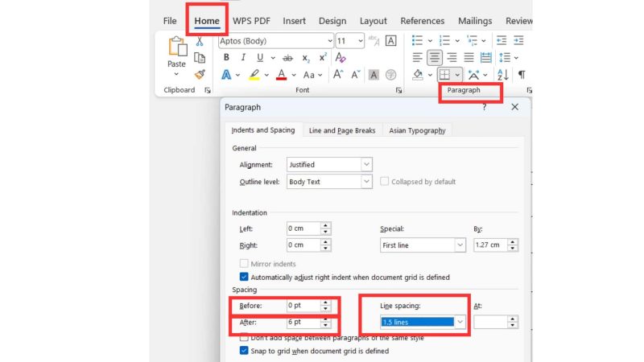
Task: Click Decrease Indent icon
Action: pyautogui.click(x=502, y=40)
